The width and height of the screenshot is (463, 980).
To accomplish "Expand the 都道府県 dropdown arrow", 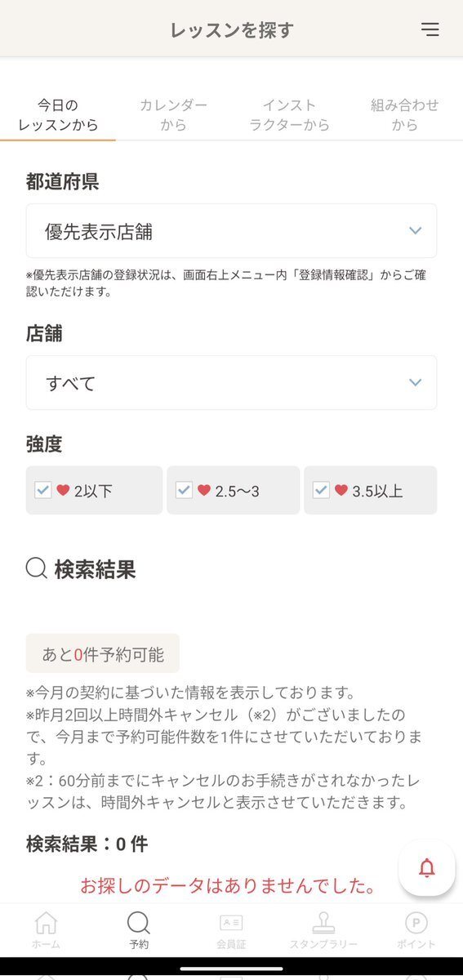I will [x=415, y=231].
